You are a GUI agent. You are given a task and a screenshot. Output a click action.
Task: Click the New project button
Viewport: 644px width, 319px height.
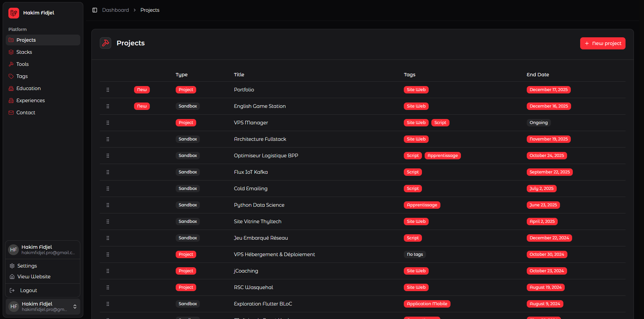pyautogui.click(x=602, y=43)
